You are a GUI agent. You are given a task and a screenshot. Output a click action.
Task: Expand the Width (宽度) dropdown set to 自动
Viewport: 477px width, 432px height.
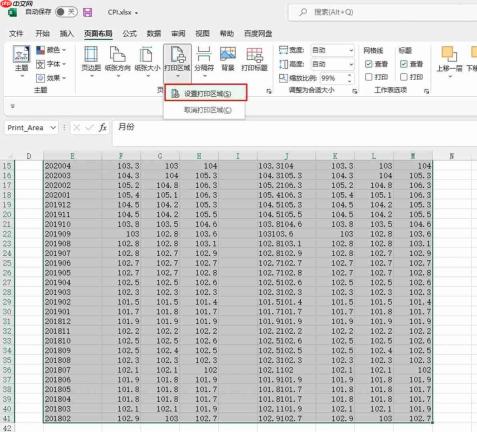pyautogui.click(x=351, y=51)
